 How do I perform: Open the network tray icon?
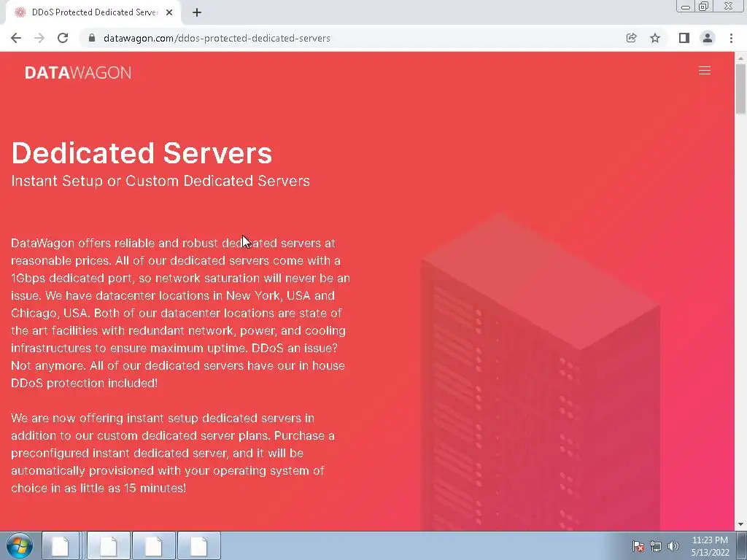(x=656, y=546)
